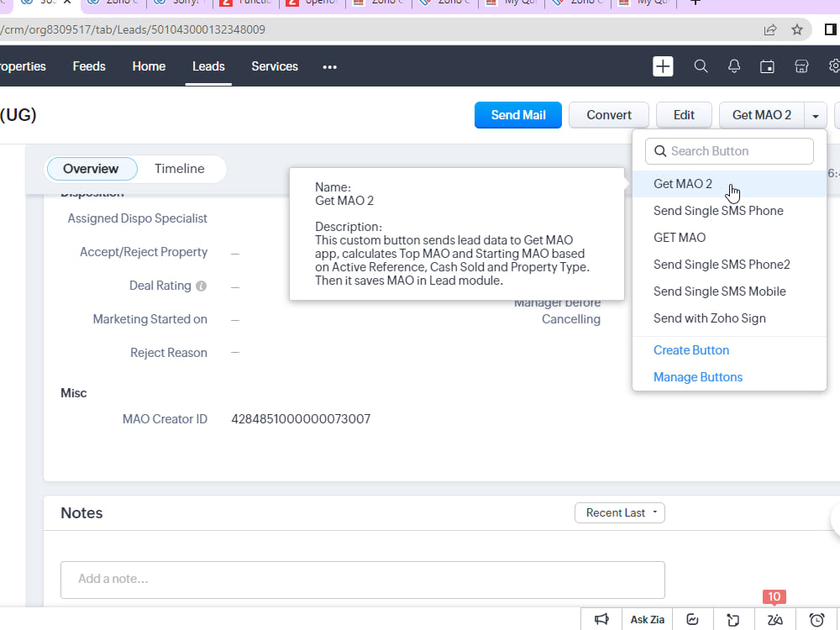Open the Recent Last notes sort dropdown
Image resolution: width=840 pixels, height=630 pixels.
pyautogui.click(x=619, y=512)
